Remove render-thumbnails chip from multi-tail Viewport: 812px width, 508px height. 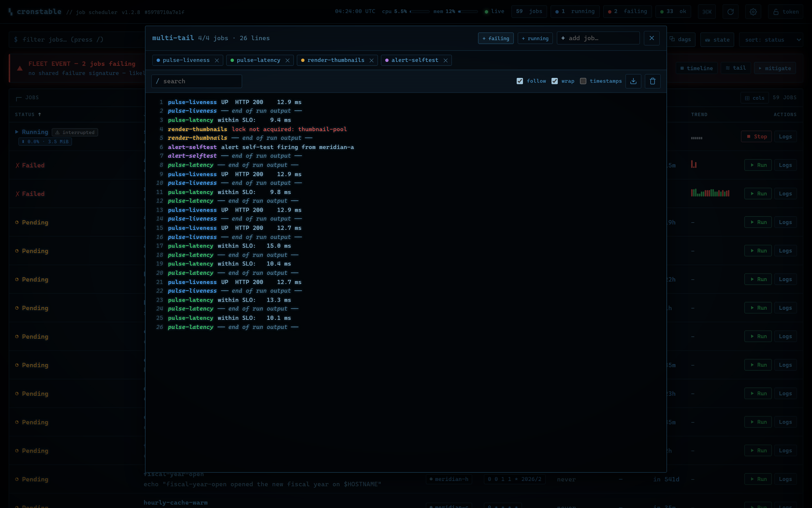(371, 60)
